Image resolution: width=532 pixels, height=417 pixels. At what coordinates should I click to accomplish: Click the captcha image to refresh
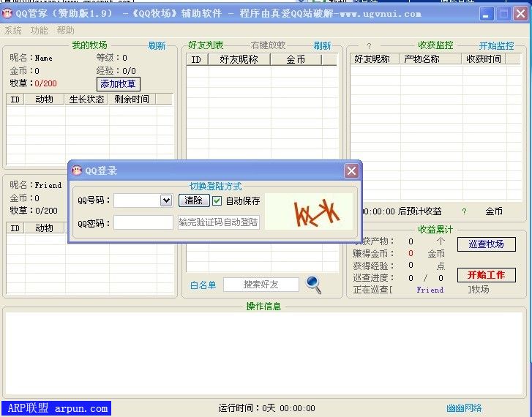pos(308,211)
